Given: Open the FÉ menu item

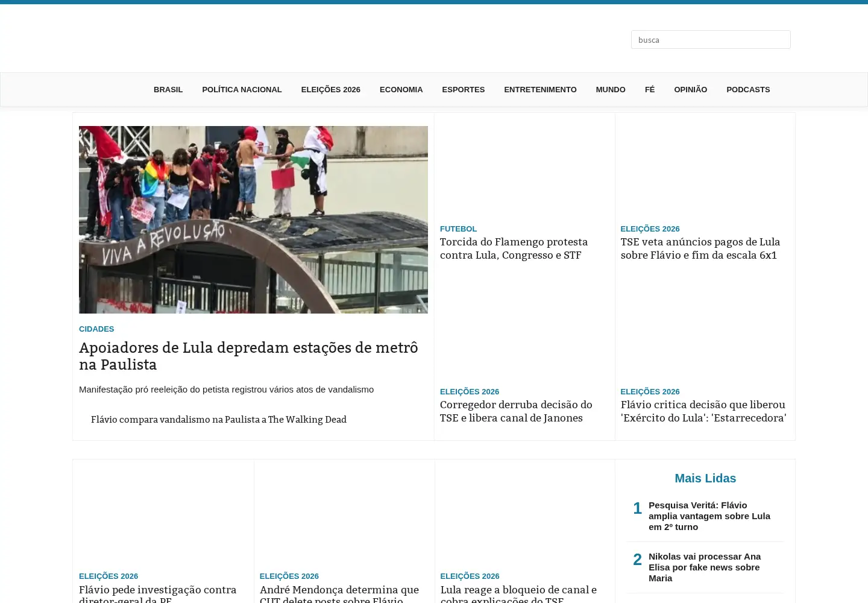Looking at the screenshot, I should coord(649,89).
